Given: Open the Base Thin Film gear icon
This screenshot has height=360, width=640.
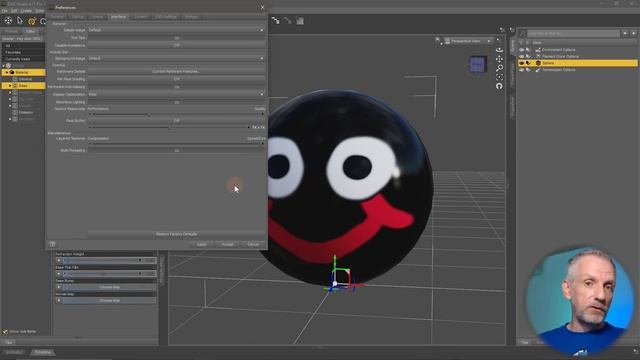Looking at the screenshot, I should coord(154,267).
